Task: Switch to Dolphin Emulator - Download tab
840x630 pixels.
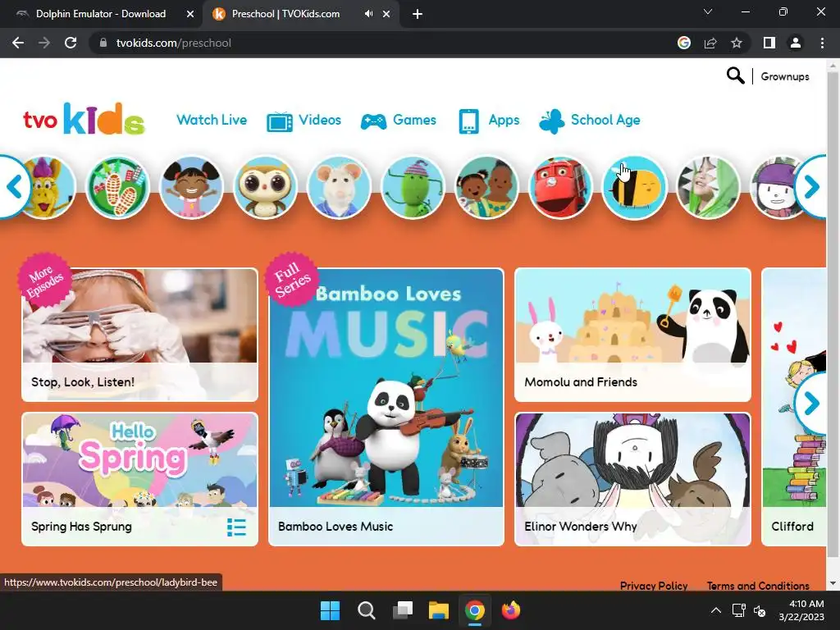Action: (x=101, y=14)
